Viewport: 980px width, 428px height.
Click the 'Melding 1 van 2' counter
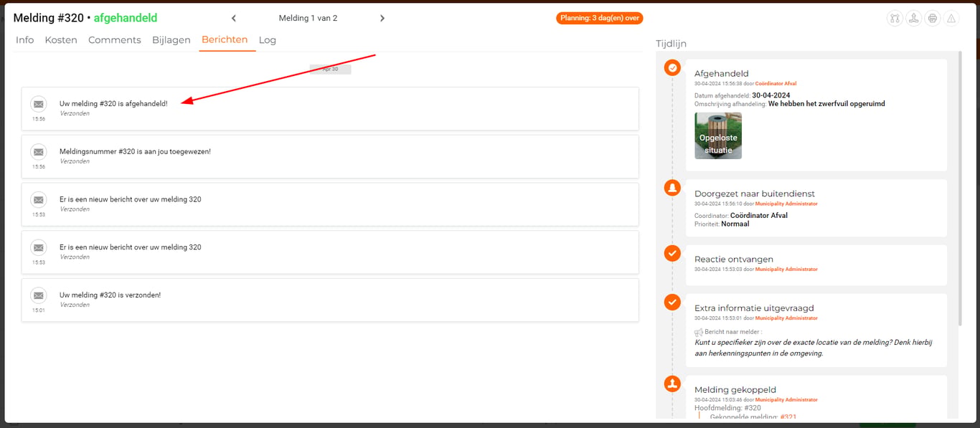tap(308, 18)
